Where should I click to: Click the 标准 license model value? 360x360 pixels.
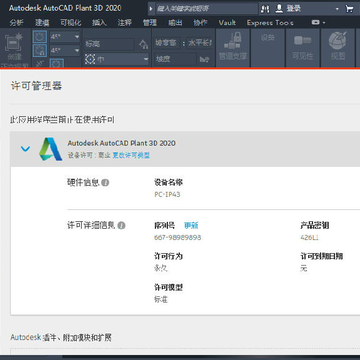click(161, 299)
